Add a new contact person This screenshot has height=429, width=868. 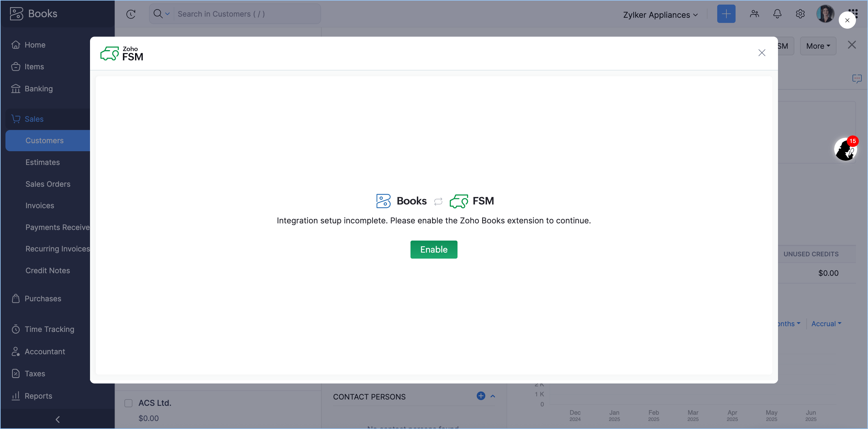tap(480, 396)
